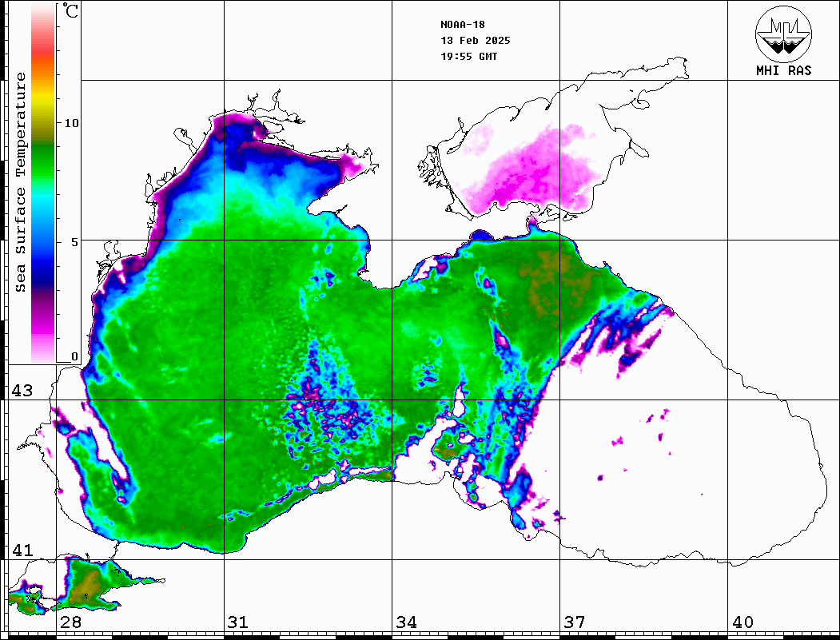This screenshot has height=640, width=840.
Task: Click the 10 mark on temperature scale
Action: tap(71, 123)
